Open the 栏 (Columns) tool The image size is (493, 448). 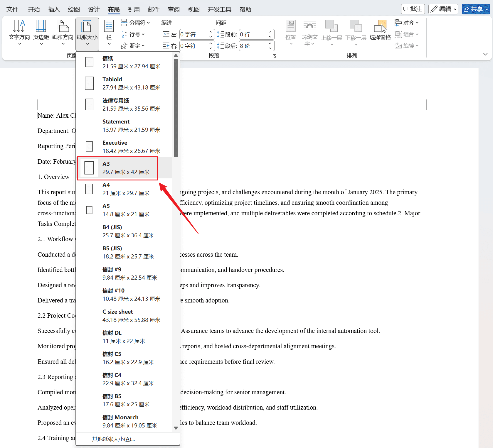point(109,31)
